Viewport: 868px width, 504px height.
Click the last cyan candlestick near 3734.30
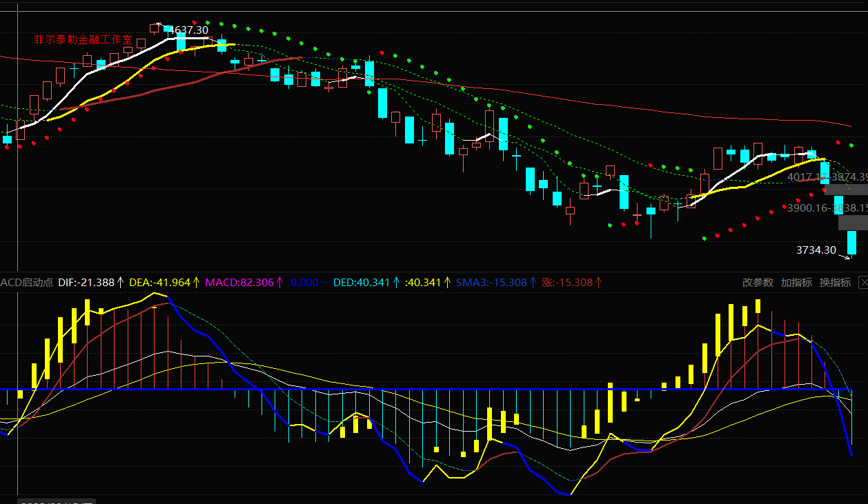coord(851,243)
